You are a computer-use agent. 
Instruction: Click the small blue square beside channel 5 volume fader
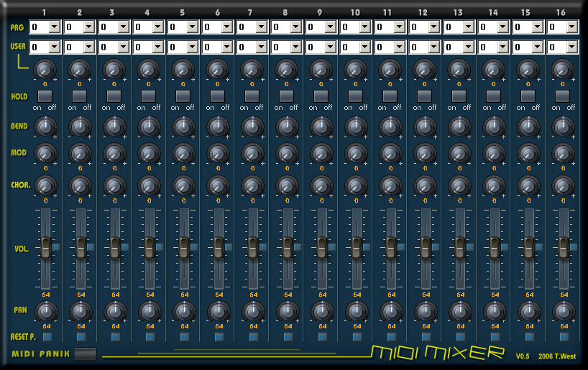(193, 246)
